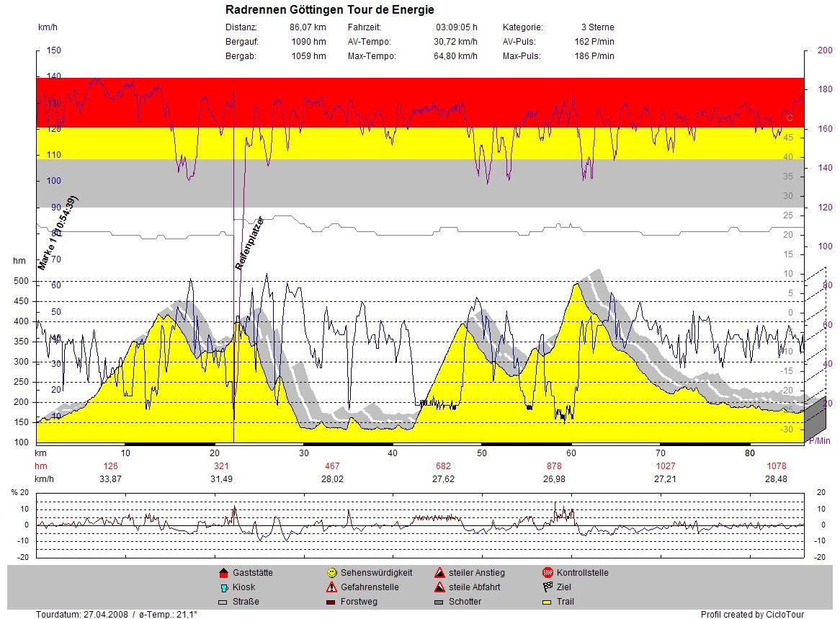Click the Ziel checkered flag icon
840x619 pixels.
(548, 587)
